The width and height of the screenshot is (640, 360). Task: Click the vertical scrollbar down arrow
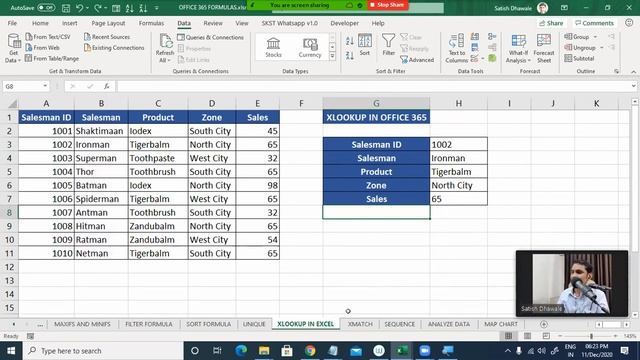(635, 315)
